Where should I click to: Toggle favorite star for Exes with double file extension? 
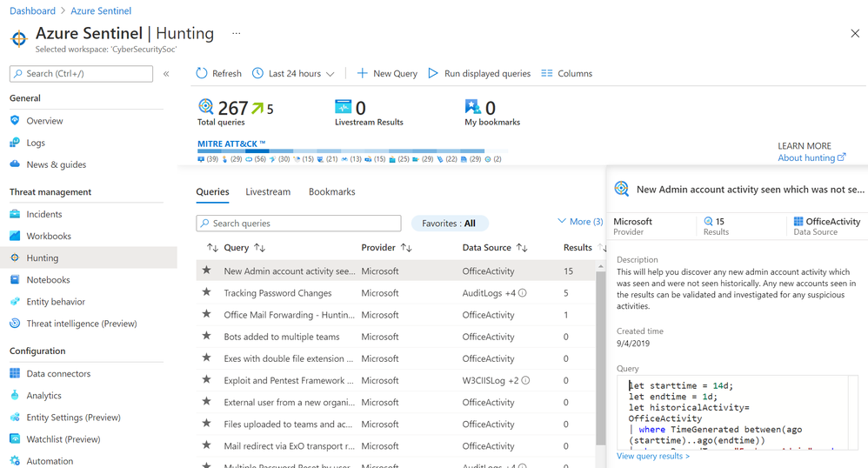[x=206, y=358]
